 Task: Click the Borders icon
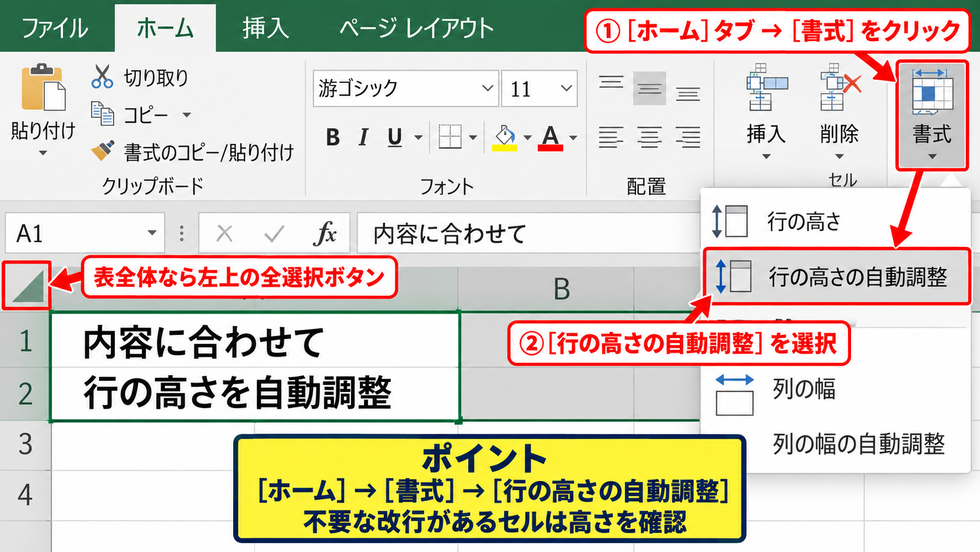(450, 137)
